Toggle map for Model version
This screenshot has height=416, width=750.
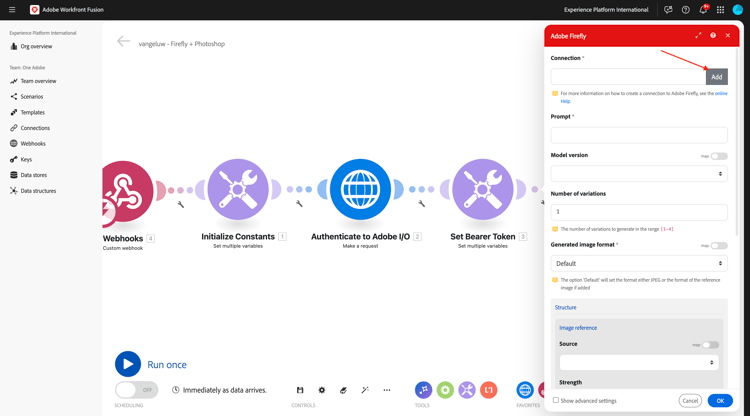click(x=719, y=156)
